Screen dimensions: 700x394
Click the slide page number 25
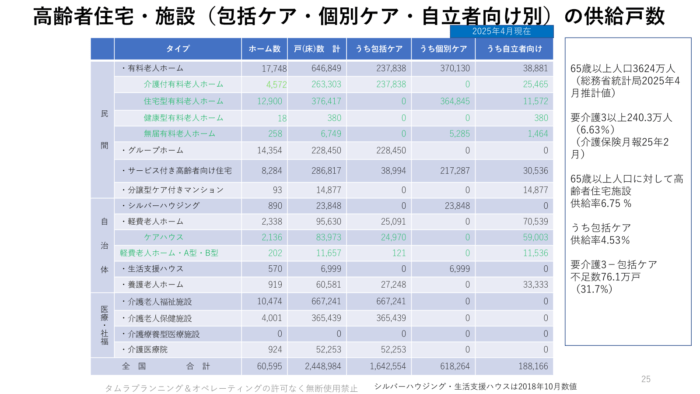click(646, 379)
